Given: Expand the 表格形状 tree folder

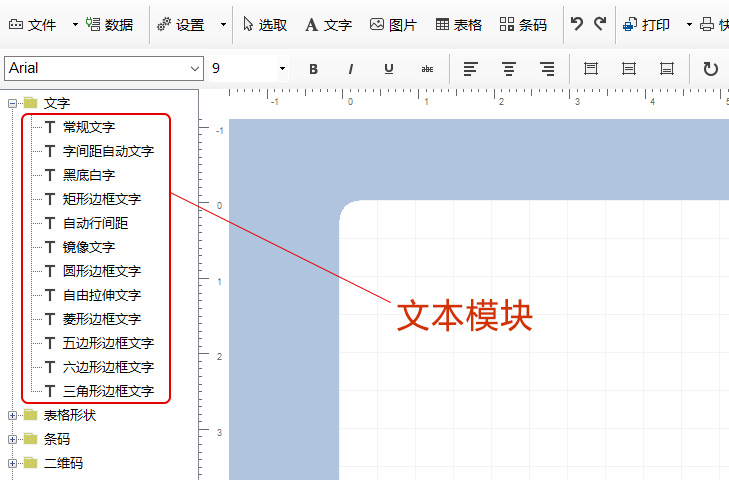Looking at the screenshot, I should 13,415.
